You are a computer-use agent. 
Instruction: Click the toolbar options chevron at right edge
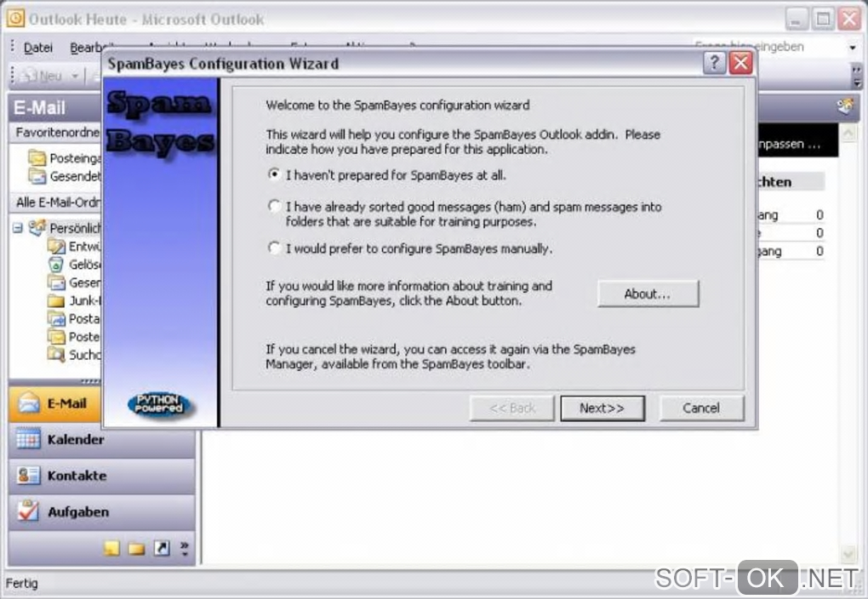point(856,76)
